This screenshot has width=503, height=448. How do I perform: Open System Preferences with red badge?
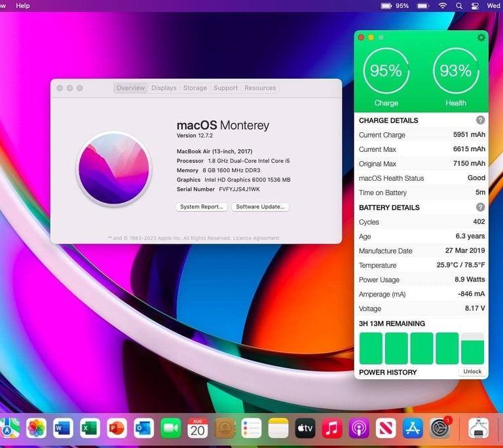[x=440, y=428]
